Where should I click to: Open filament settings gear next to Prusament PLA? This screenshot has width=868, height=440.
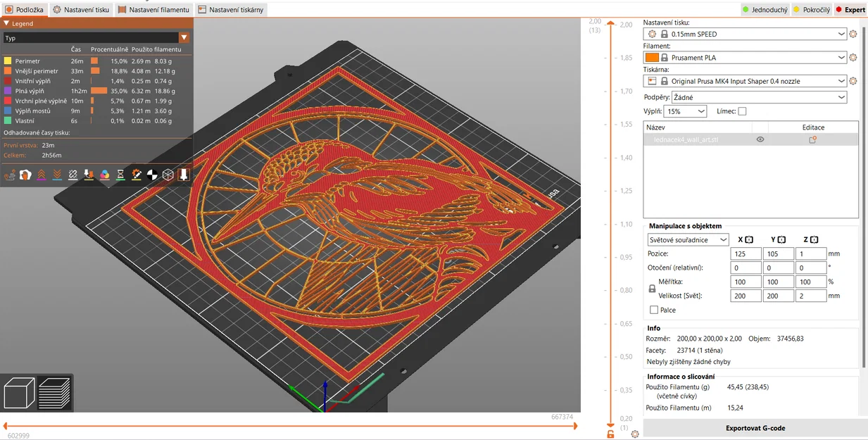[x=853, y=58]
